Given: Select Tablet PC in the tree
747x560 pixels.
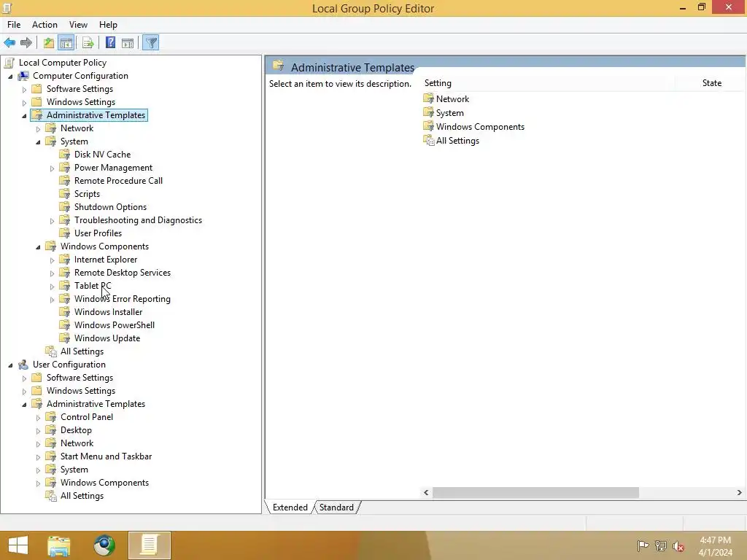Looking at the screenshot, I should pyautogui.click(x=93, y=286).
